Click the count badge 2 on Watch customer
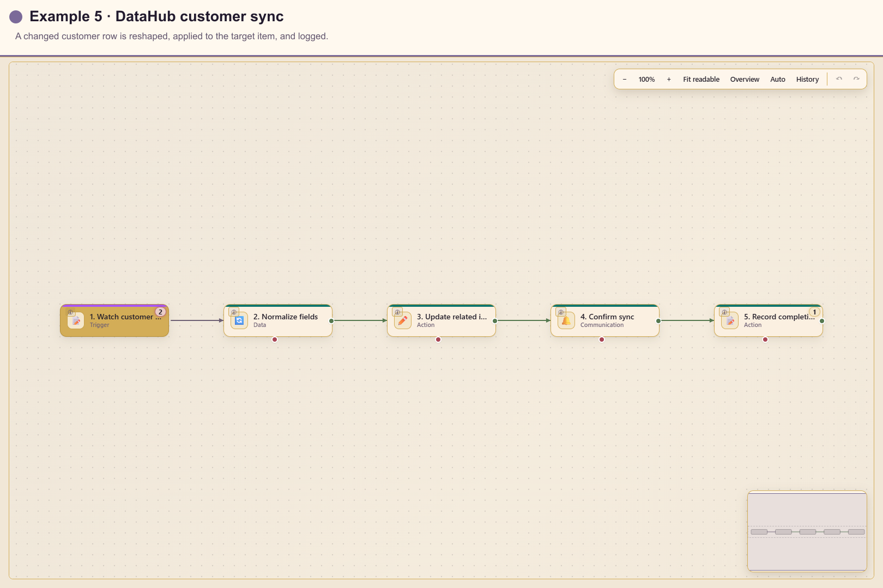Viewport: 883px width, 588px height. [160, 312]
